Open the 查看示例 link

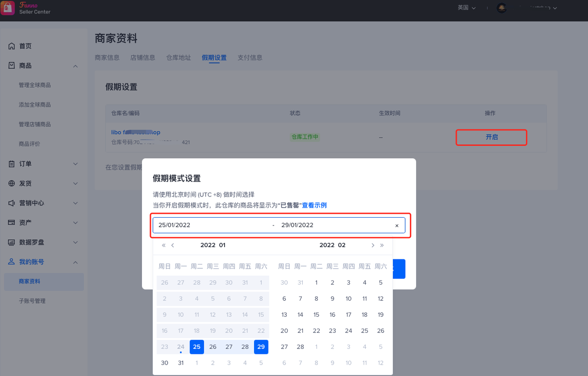(314, 205)
